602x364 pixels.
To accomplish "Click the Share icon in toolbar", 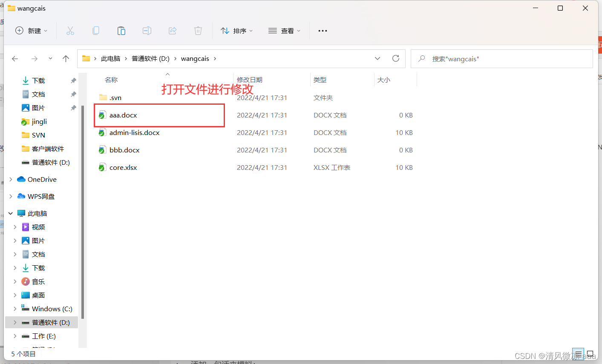I will [173, 31].
